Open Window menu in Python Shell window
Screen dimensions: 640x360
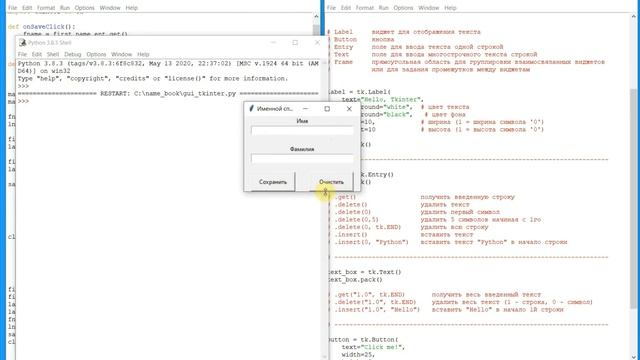point(122,54)
